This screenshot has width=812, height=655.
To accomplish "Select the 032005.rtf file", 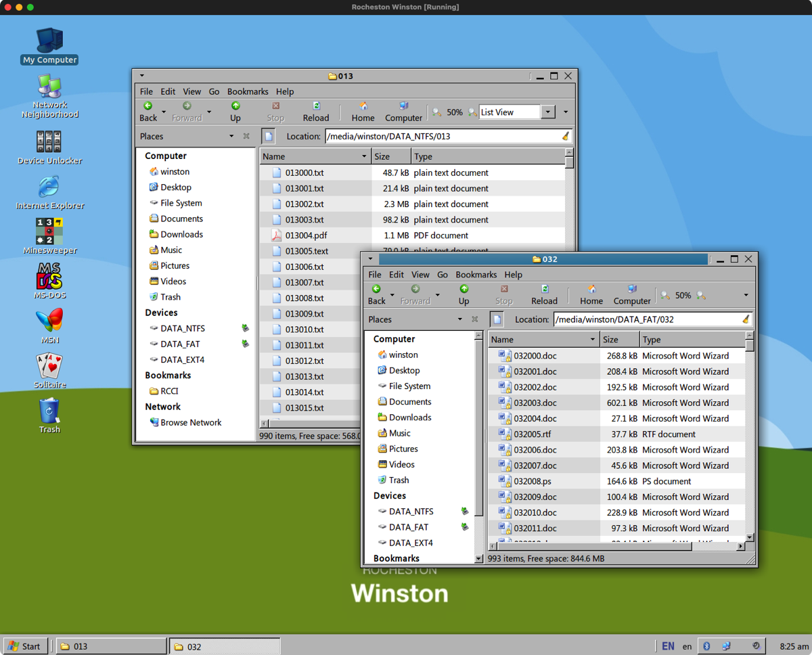I will click(x=533, y=434).
